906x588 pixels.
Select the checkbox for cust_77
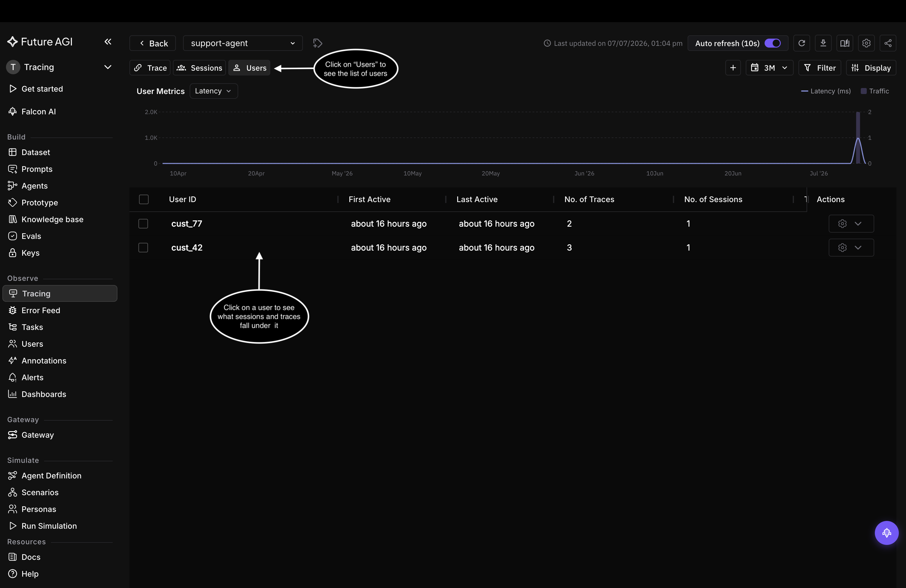(143, 223)
